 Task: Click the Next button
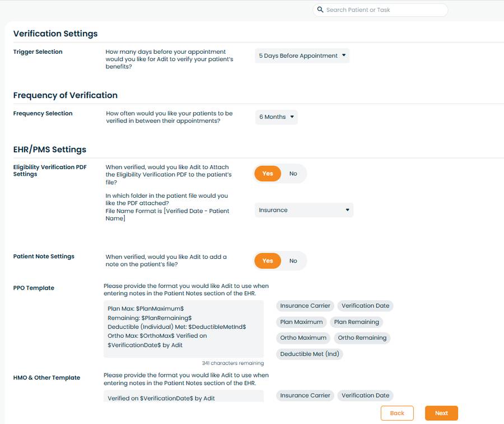(x=441, y=413)
